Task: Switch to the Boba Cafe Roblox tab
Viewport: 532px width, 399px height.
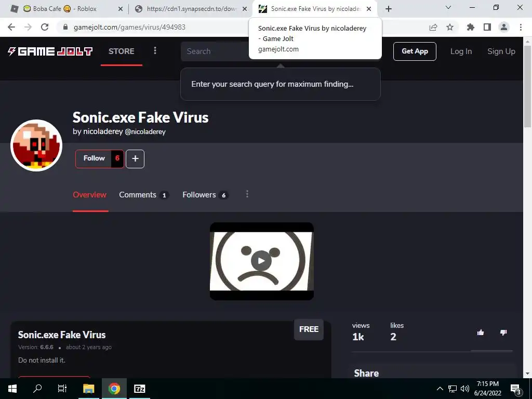Action: 64,9
